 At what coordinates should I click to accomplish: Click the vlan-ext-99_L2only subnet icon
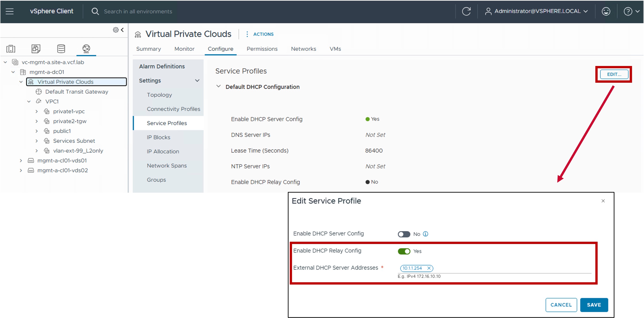click(47, 151)
